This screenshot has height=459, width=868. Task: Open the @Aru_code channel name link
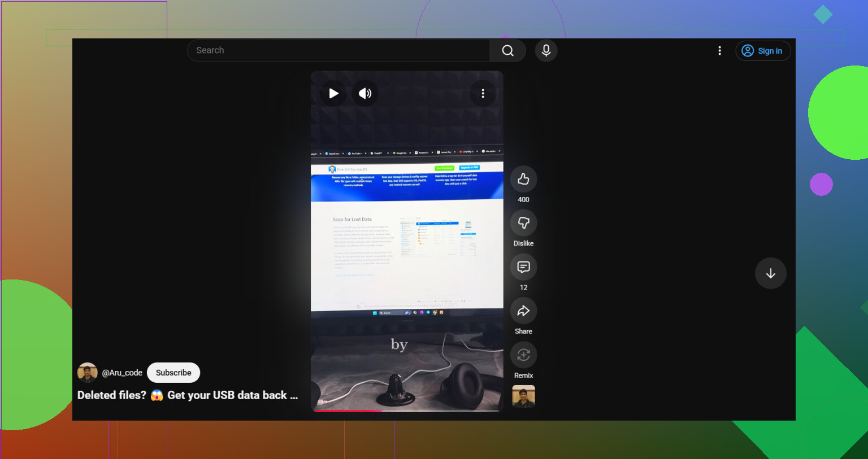click(x=122, y=373)
